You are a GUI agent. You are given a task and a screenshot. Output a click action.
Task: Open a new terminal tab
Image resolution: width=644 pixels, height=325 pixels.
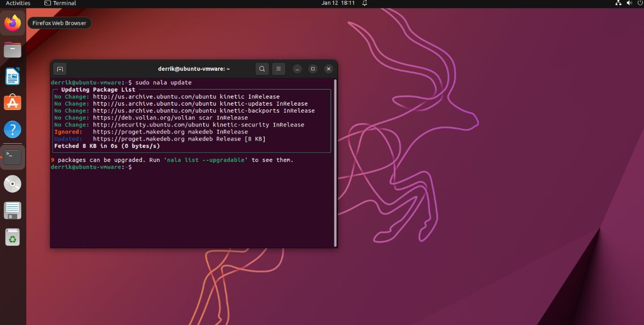(x=60, y=69)
